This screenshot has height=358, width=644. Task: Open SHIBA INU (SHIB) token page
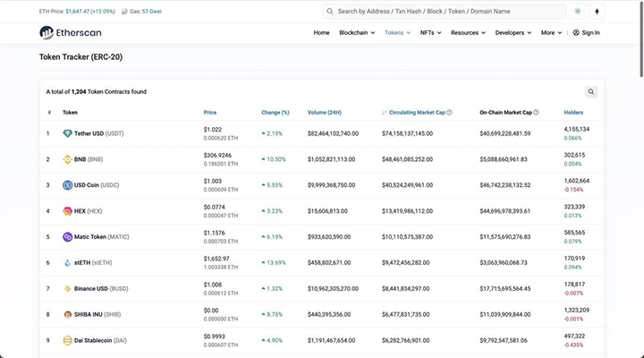(97, 315)
